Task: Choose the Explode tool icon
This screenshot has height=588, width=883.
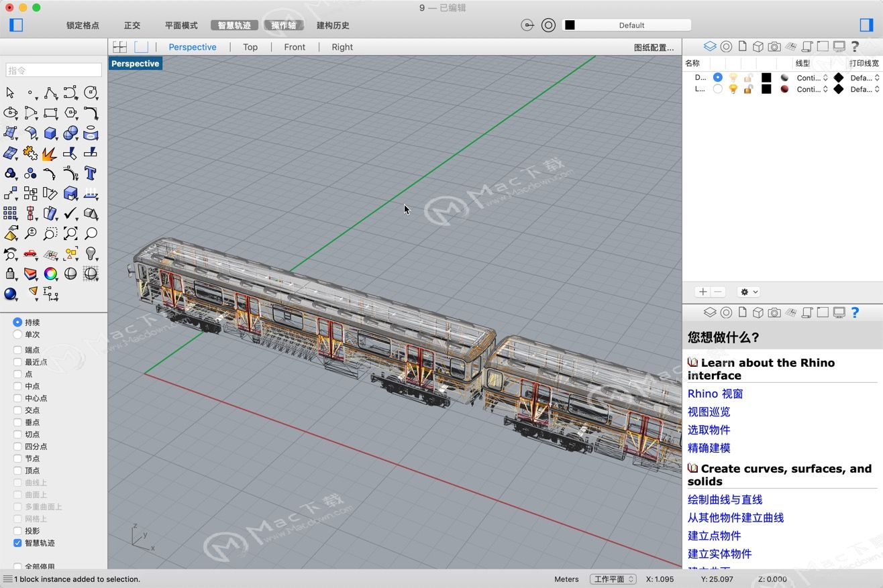Action: (49, 154)
